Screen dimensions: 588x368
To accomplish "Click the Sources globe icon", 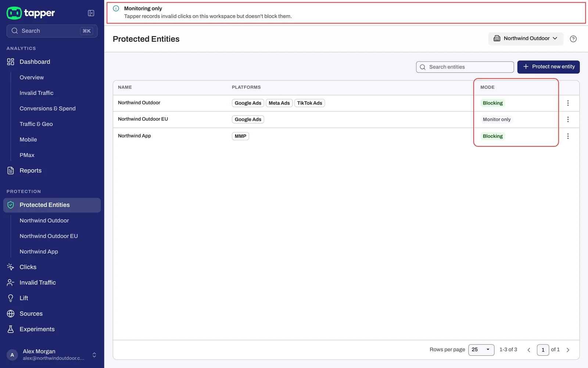I will coord(11,314).
